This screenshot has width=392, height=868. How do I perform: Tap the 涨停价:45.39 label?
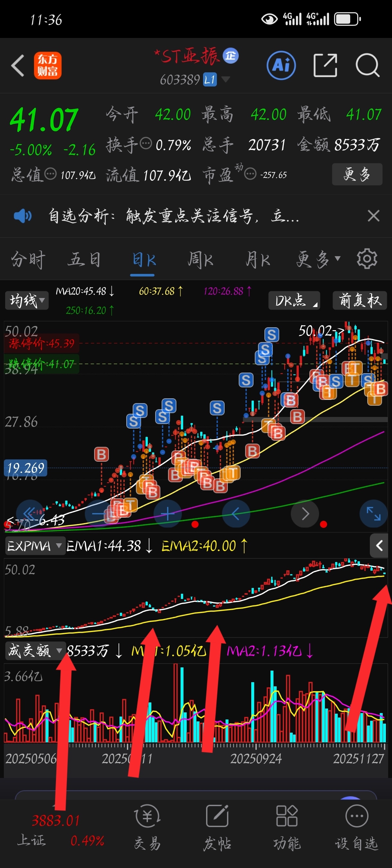pos(41,343)
